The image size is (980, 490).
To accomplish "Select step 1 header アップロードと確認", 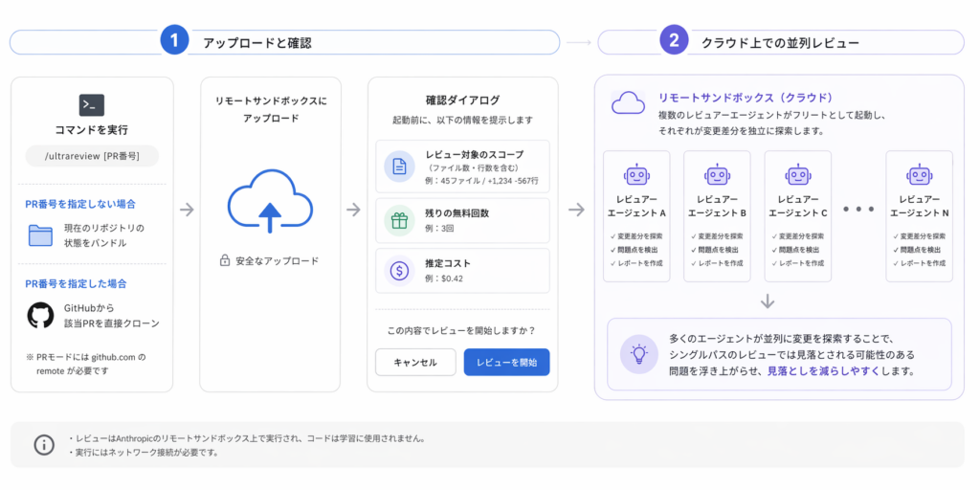I will (256, 42).
